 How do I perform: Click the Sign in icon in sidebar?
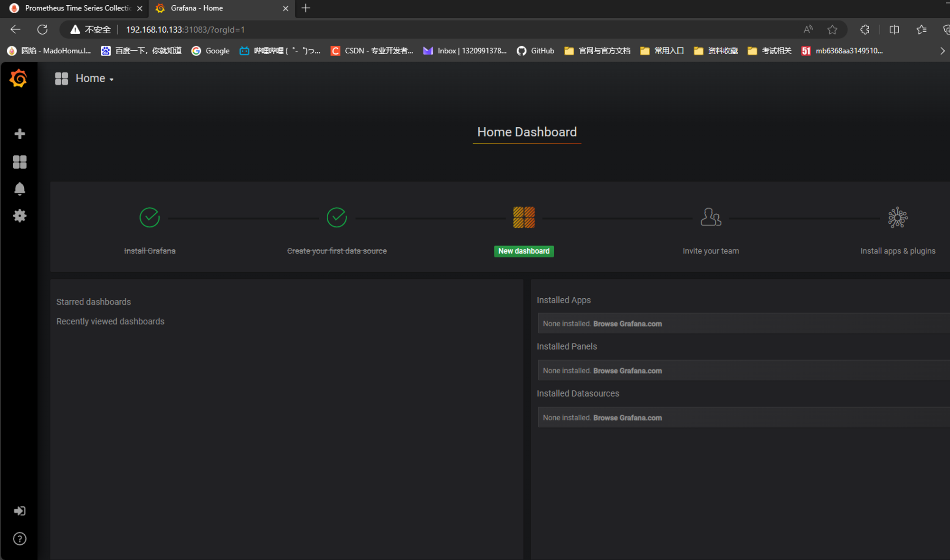(19, 511)
